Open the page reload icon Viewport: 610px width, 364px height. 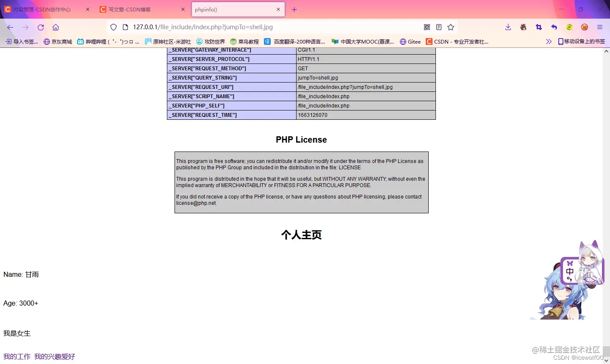point(40,27)
